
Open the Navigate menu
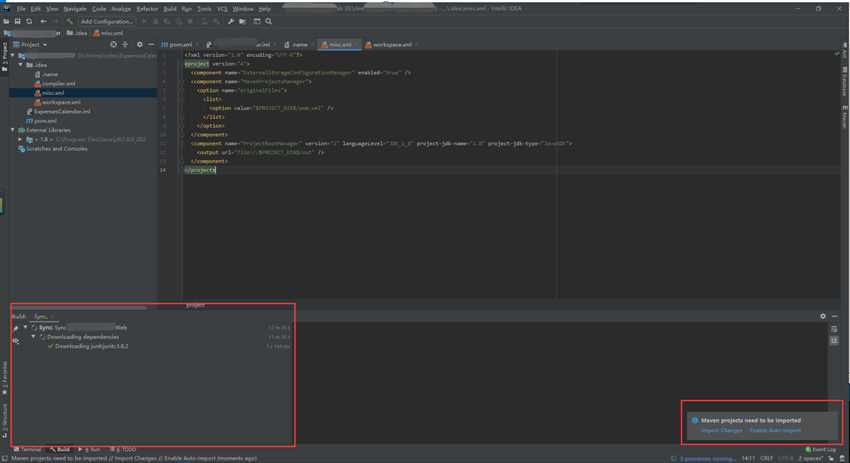[x=75, y=9]
